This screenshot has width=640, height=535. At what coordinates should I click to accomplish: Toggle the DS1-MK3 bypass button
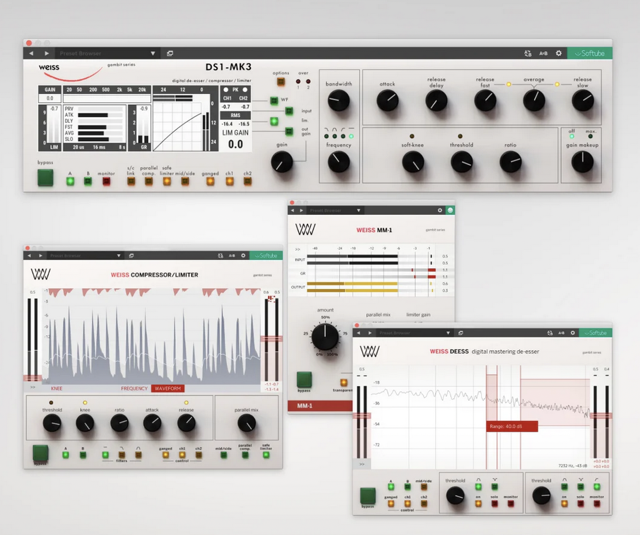pos(45,177)
